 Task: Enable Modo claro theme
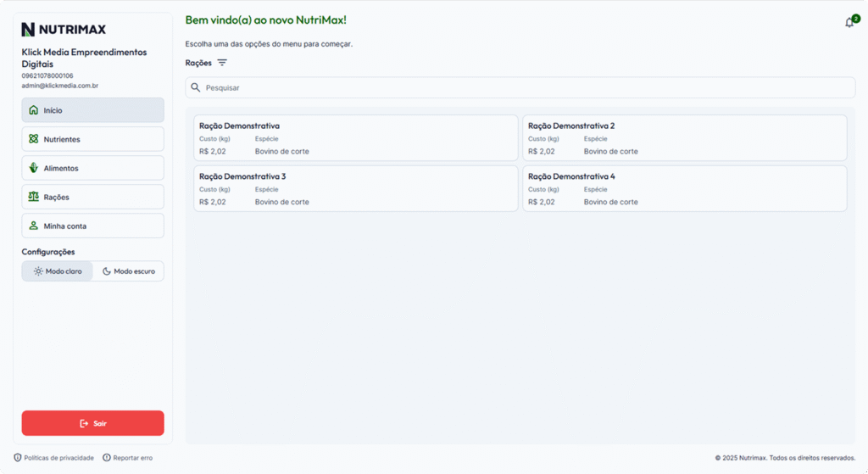coord(58,271)
